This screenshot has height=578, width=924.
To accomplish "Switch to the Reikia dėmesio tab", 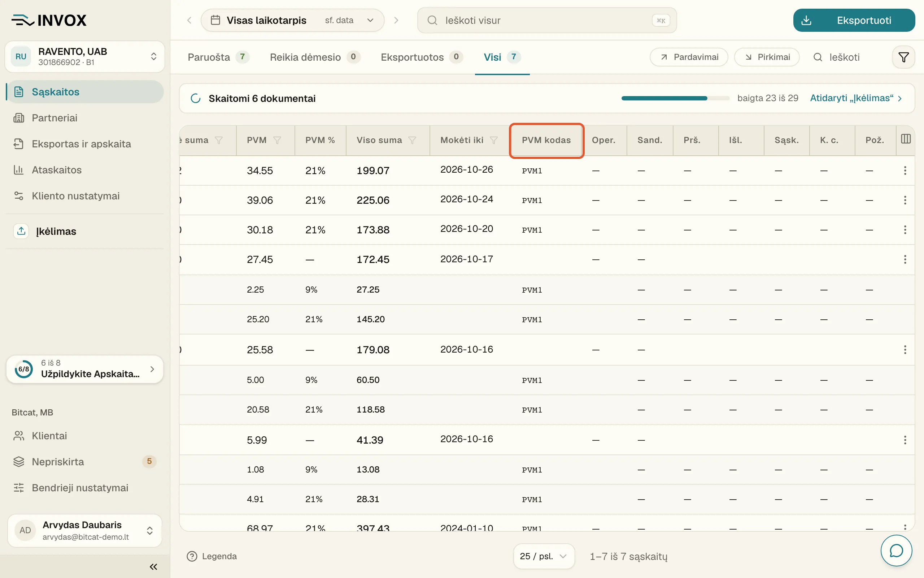I will pos(315,57).
